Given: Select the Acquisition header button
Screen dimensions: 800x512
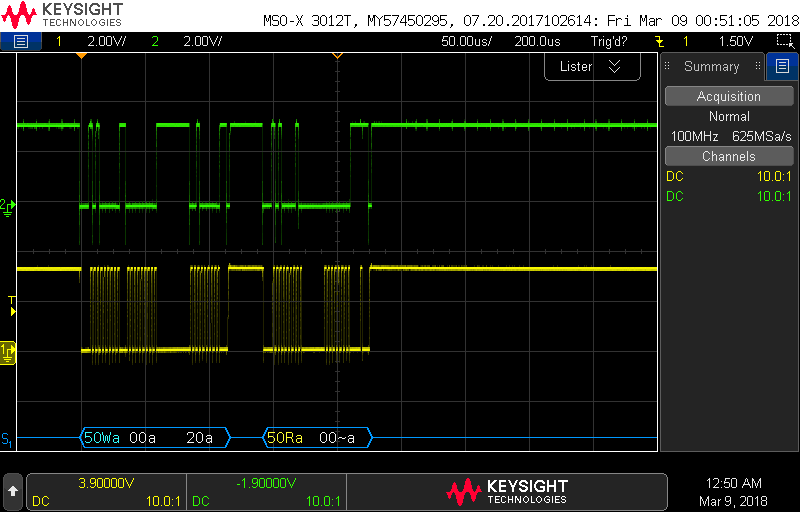Looking at the screenshot, I should (729, 96).
